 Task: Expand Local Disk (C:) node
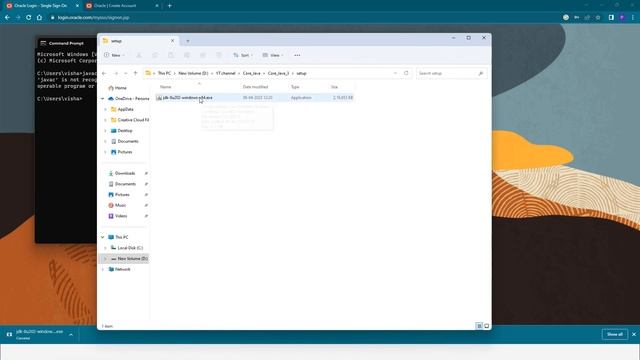point(105,248)
